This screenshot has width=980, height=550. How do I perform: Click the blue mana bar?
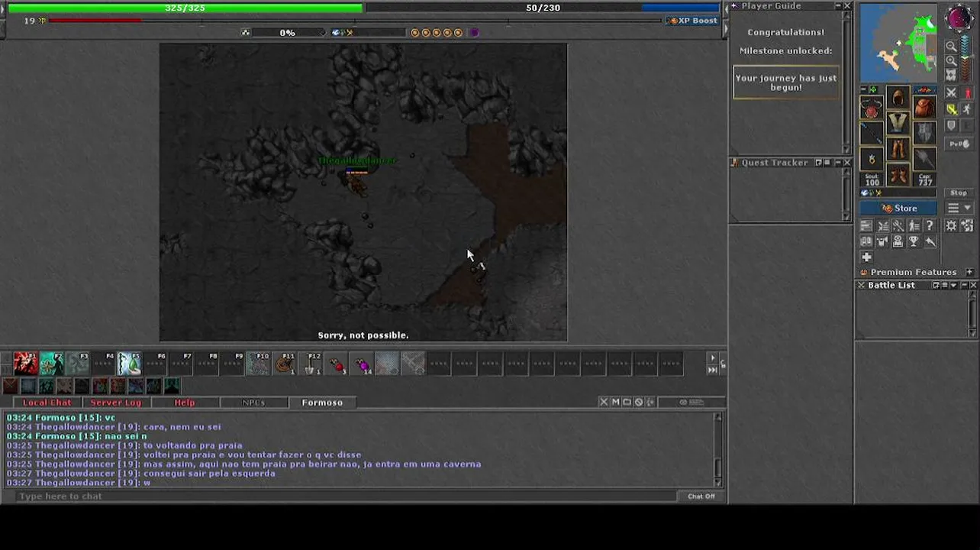[x=543, y=8]
